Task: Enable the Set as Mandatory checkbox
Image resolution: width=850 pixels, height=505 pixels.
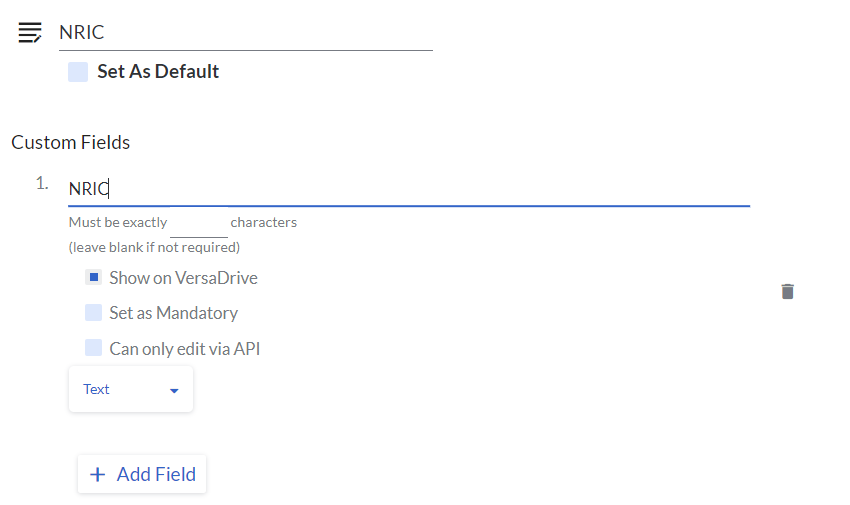Action: [x=94, y=313]
